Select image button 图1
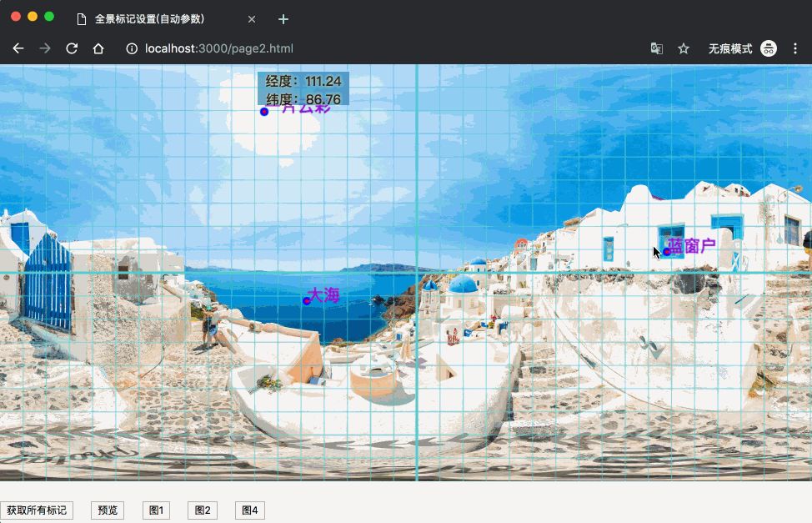Viewport: 812px width, 523px height. coord(155,510)
